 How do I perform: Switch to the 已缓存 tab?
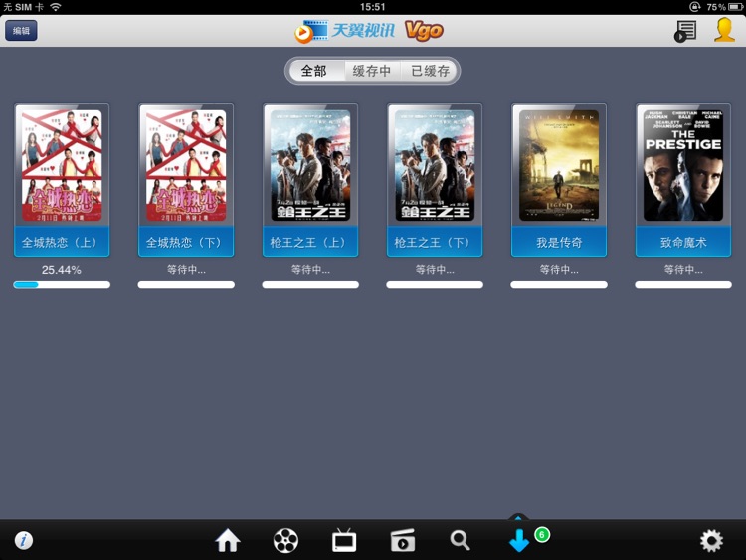tap(430, 71)
